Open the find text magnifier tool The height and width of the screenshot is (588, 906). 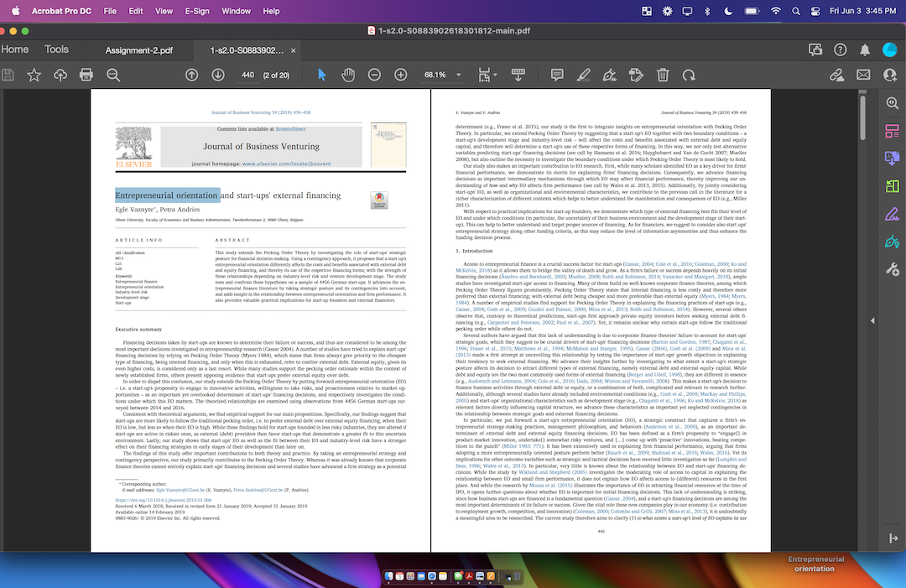pyautogui.click(x=113, y=75)
